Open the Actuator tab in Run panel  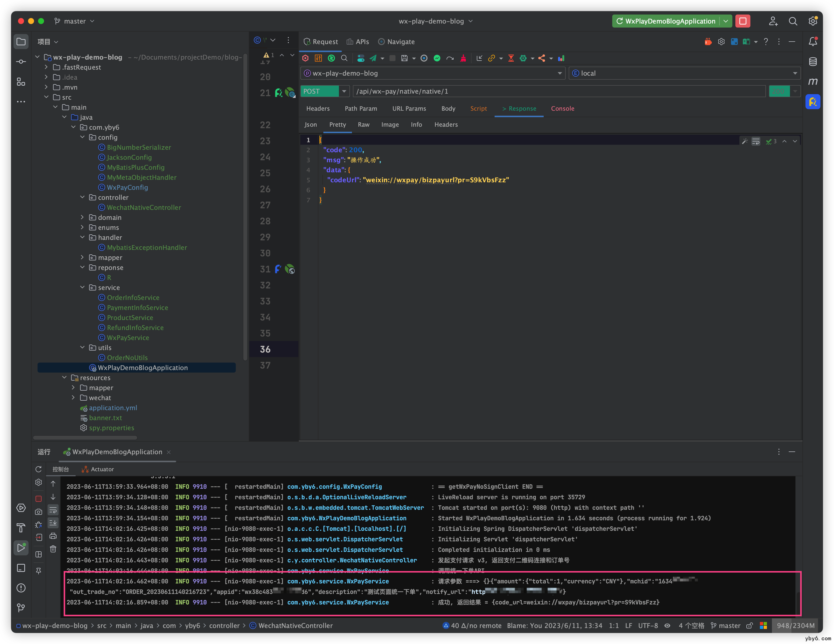point(98,469)
